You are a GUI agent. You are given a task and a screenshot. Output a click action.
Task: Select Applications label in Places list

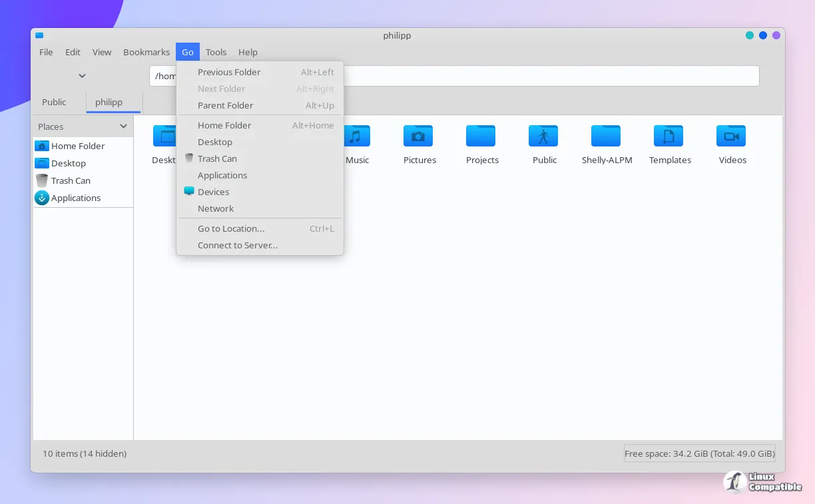[76, 198]
